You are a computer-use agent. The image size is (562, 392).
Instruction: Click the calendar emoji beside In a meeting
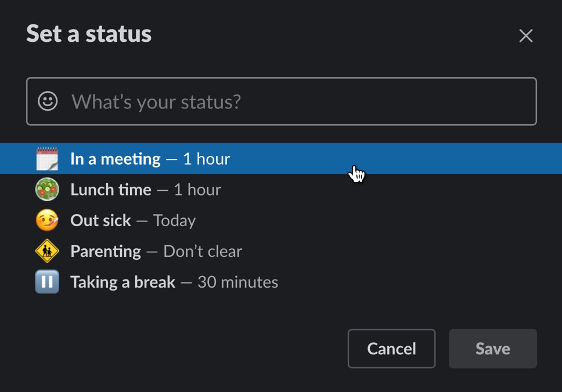[46, 158]
